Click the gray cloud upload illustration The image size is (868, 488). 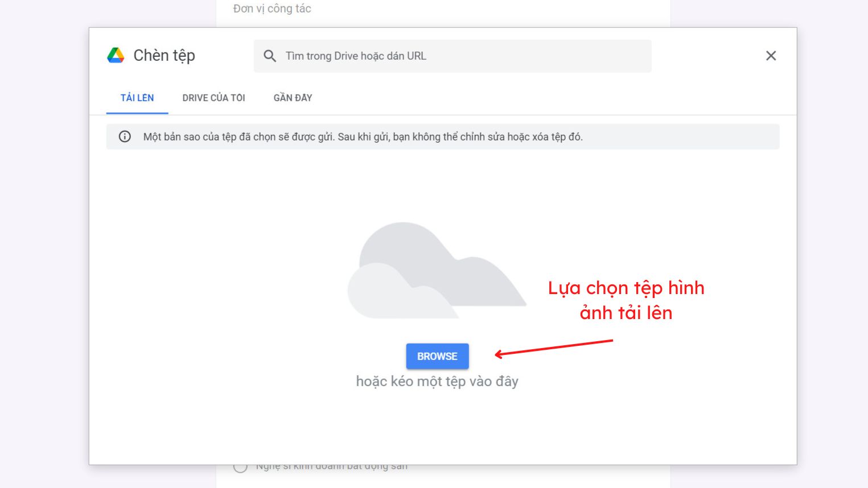(437, 267)
